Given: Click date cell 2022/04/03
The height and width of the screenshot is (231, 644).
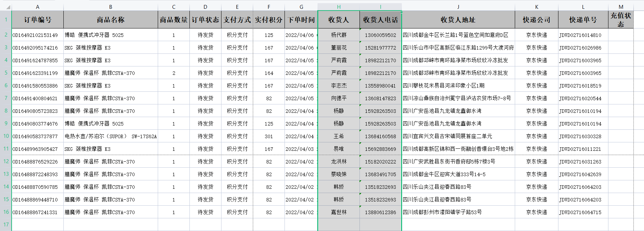Looking at the screenshot, I should pos(301,149).
